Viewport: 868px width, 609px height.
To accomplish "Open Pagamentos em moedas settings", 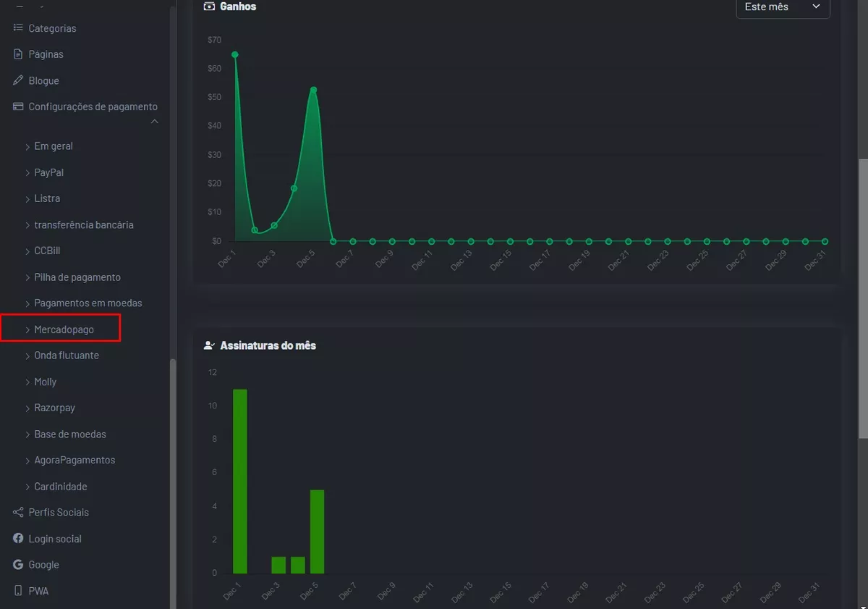I will tap(88, 303).
